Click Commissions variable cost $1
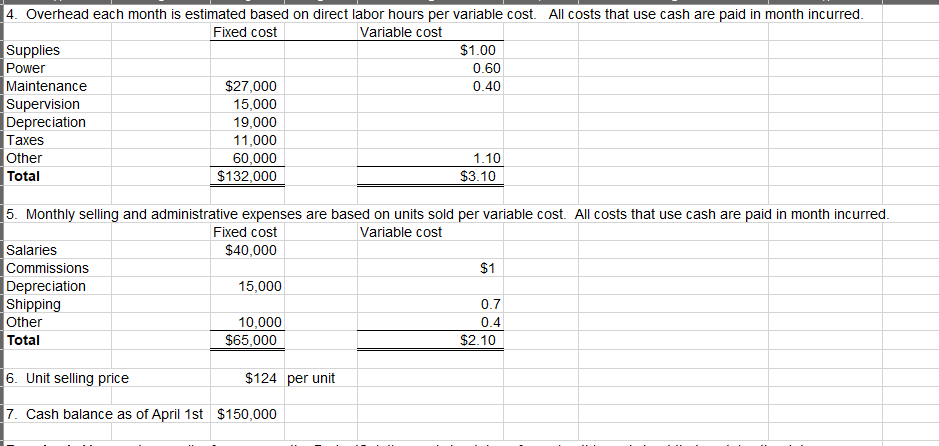 click(x=490, y=268)
